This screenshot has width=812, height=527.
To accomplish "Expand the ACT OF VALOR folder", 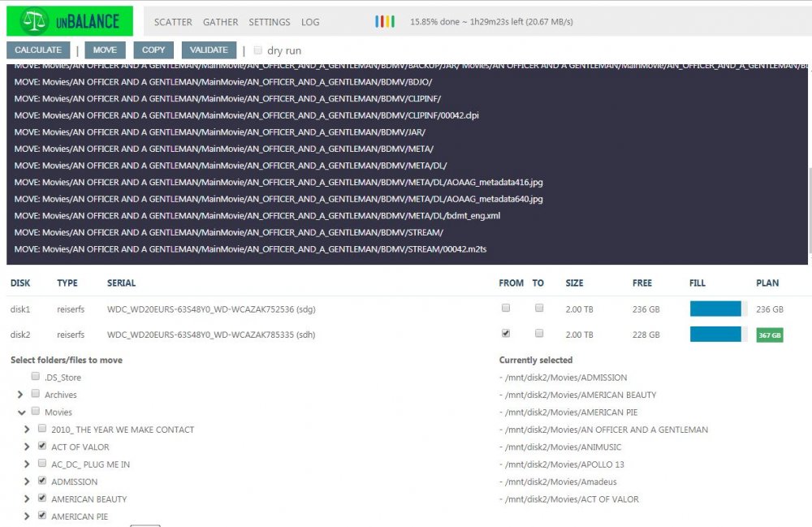I will [27, 447].
